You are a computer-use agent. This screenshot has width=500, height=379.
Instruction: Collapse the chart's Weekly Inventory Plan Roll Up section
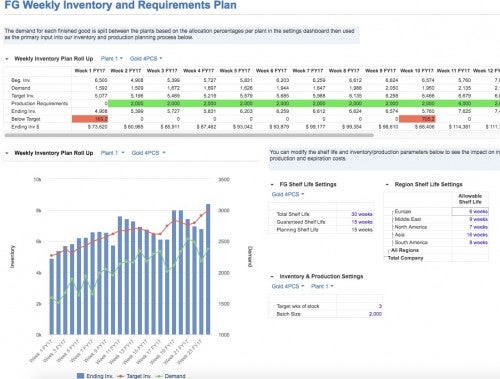click(7, 153)
